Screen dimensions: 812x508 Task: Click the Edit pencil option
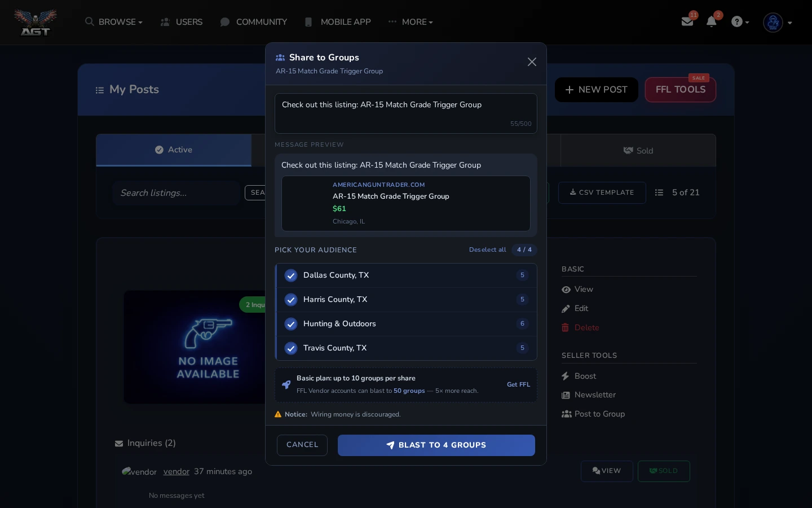(575, 309)
